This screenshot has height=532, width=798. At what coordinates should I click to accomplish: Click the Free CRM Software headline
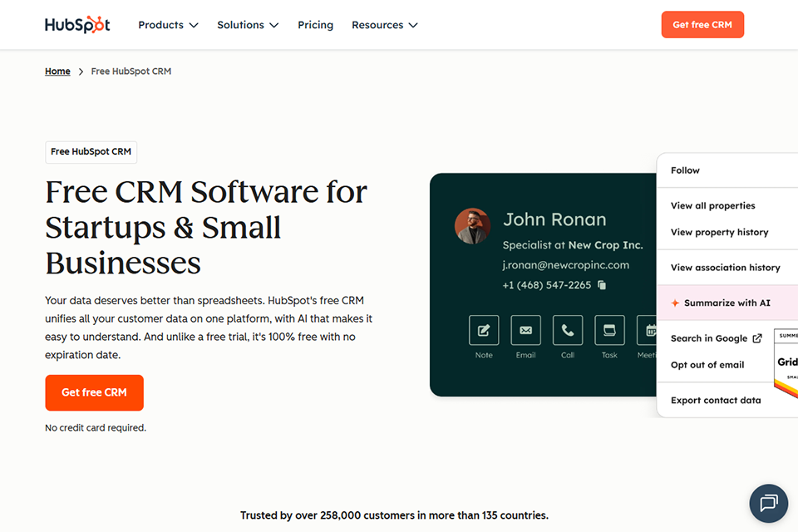(206, 228)
